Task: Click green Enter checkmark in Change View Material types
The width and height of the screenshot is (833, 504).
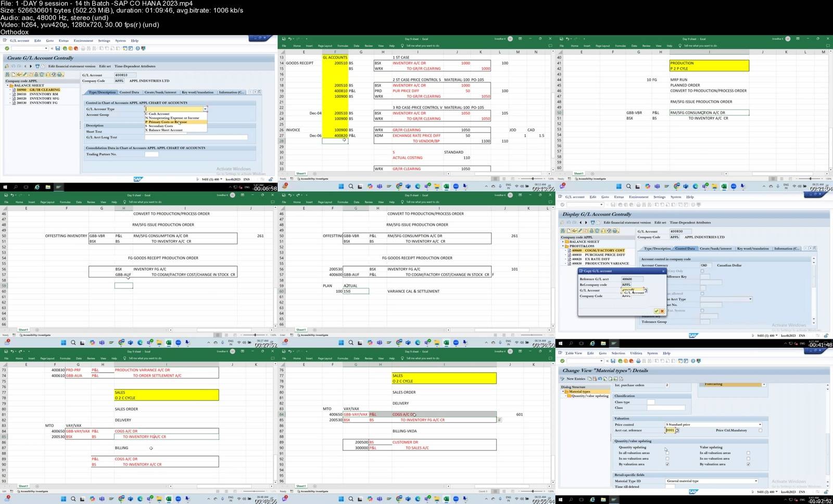Action: [562, 361]
